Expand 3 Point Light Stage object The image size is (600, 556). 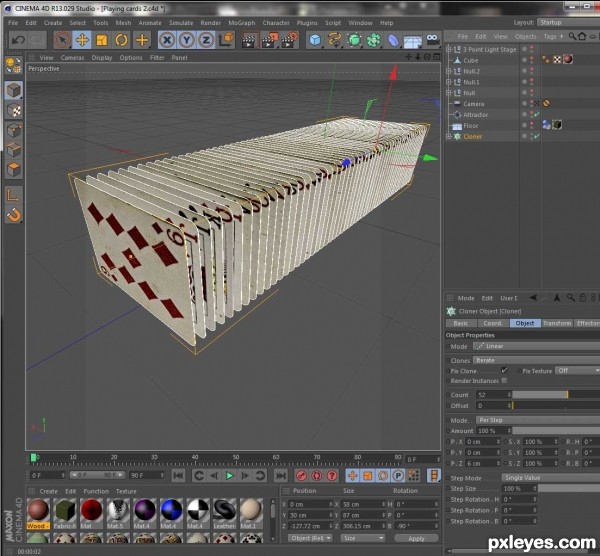point(449,49)
